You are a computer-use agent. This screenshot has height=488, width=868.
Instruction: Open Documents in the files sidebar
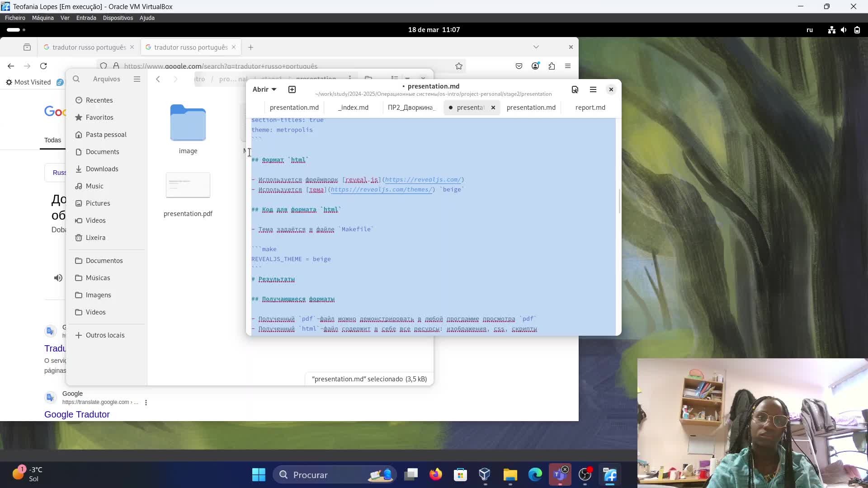[107, 152]
